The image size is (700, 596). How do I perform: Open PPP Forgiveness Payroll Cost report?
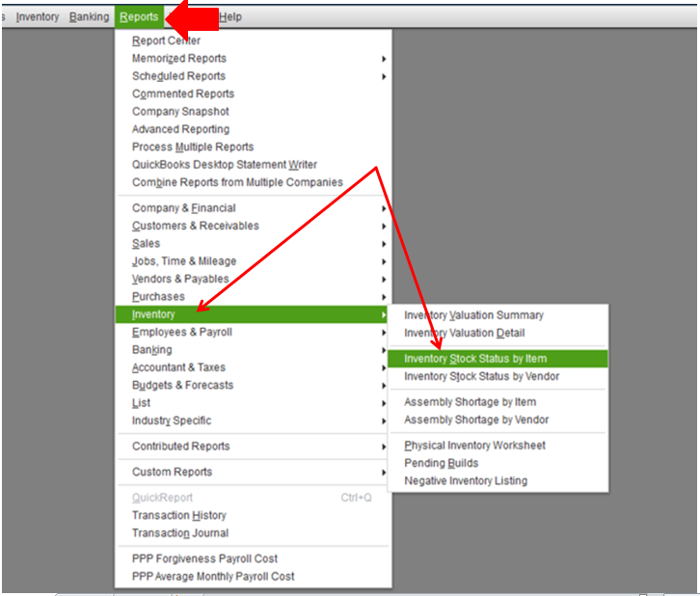coord(254,559)
